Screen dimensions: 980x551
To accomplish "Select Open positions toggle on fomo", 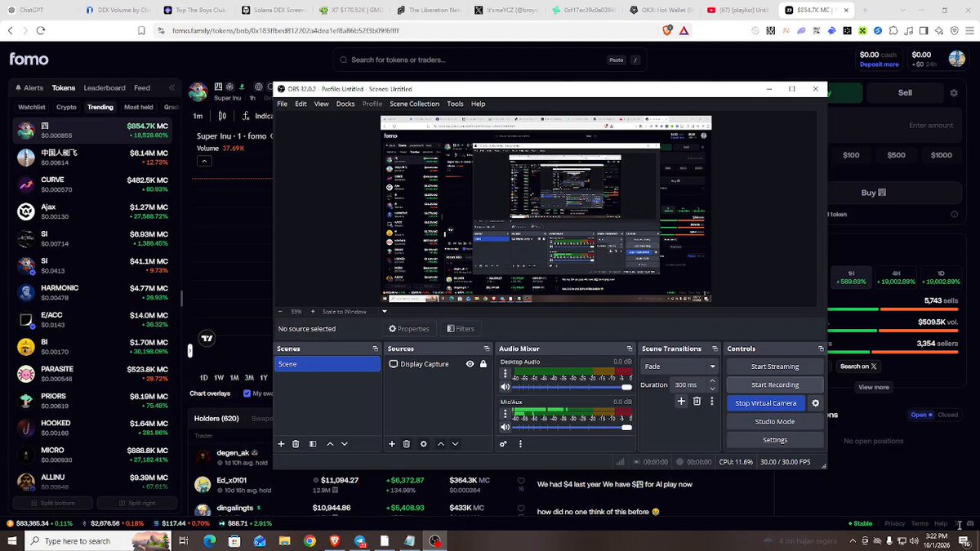I will pos(922,415).
